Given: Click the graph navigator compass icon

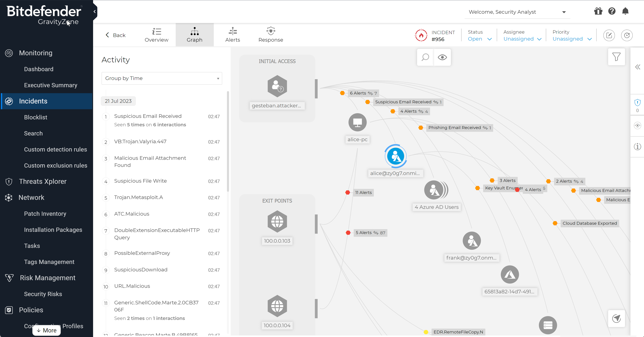Looking at the screenshot, I should click(x=616, y=319).
